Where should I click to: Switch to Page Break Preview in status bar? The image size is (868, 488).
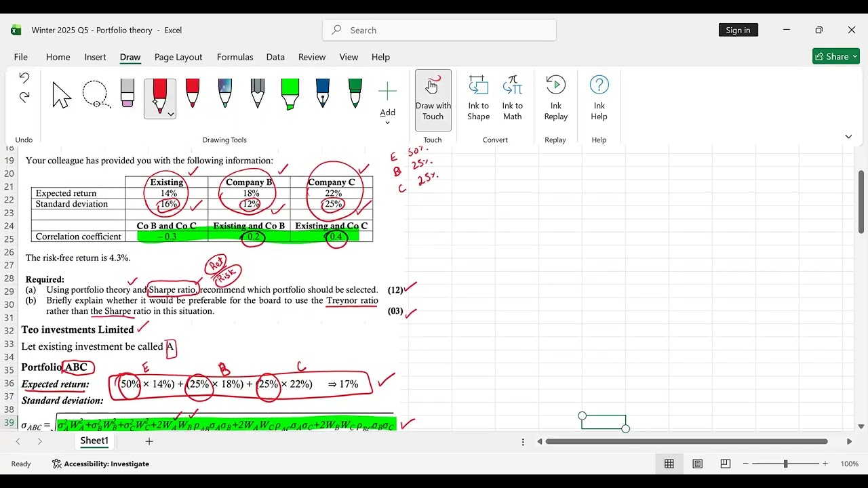pyautogui.click(x=725, y=464)
